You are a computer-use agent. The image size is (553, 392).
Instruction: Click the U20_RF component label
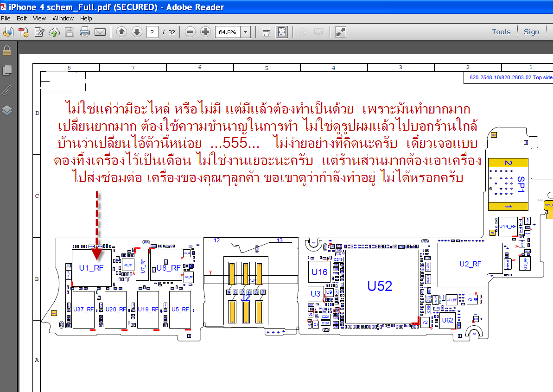(116, 309)
